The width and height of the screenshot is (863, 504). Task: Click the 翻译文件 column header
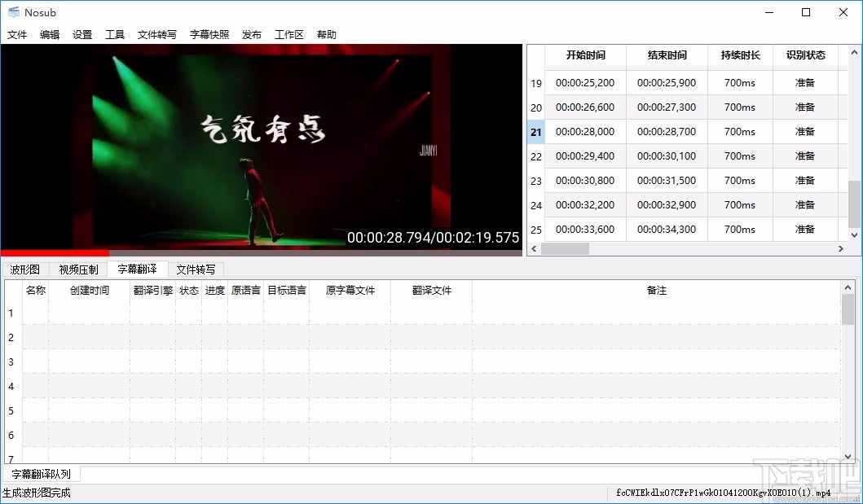click(432, 290)
